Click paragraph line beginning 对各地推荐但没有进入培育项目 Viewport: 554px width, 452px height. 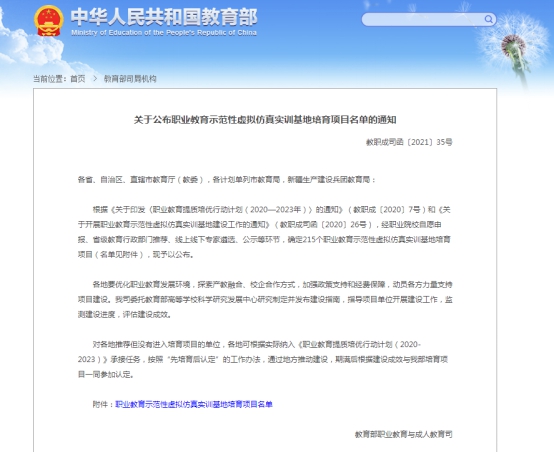[x=257, y=344]
